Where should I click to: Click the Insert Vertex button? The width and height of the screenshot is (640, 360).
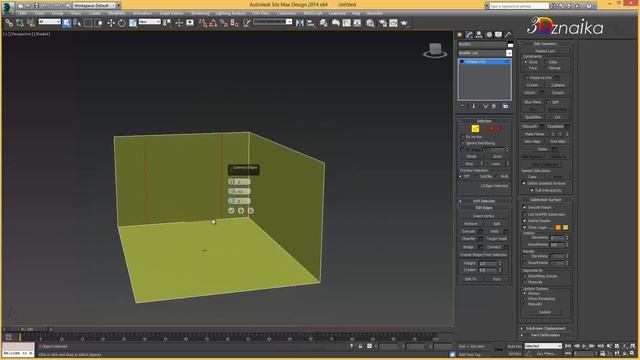tap(484, 216)
